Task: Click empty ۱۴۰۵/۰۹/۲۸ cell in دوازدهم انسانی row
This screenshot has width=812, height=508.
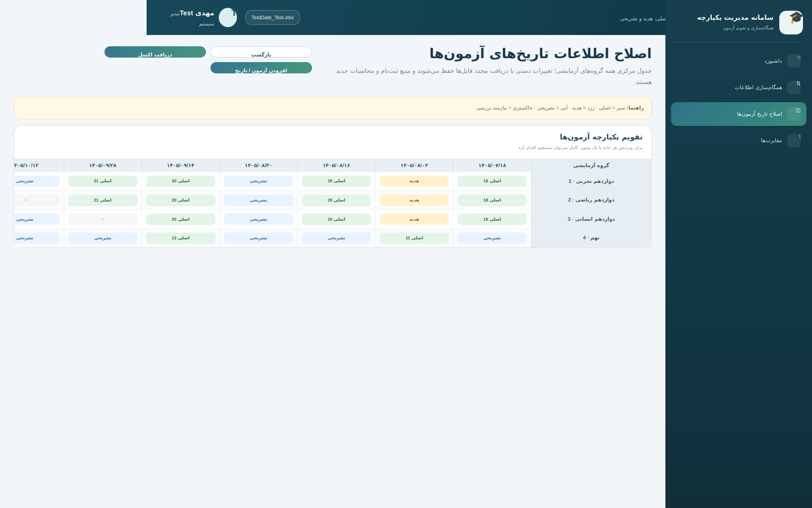Action: [x=103, y=219]
